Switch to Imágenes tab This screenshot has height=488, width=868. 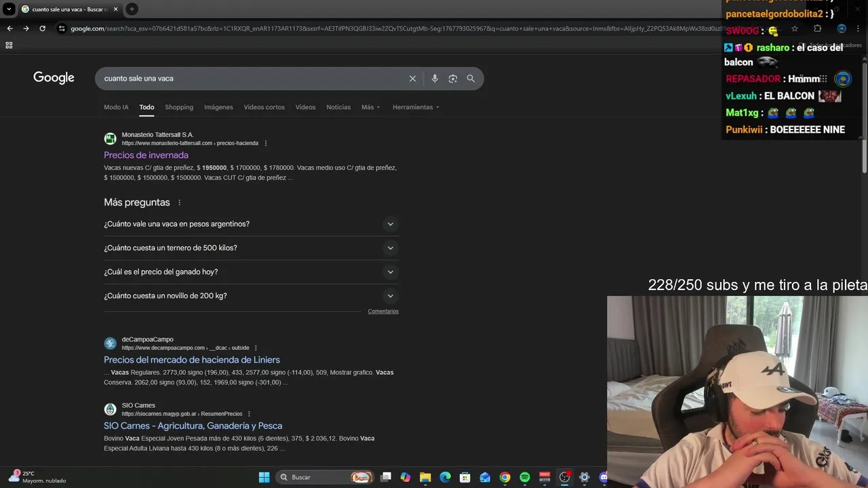(x=218, y=107)
